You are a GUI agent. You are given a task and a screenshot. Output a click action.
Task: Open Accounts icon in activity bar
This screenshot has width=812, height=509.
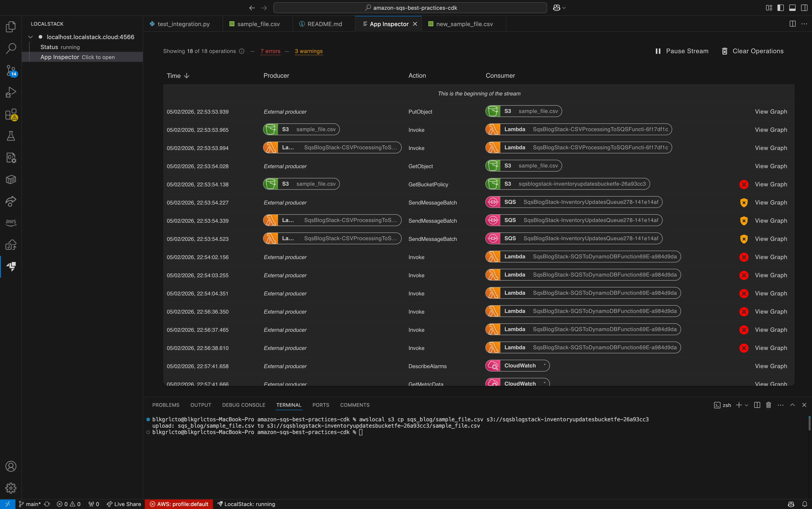[11, 466]
